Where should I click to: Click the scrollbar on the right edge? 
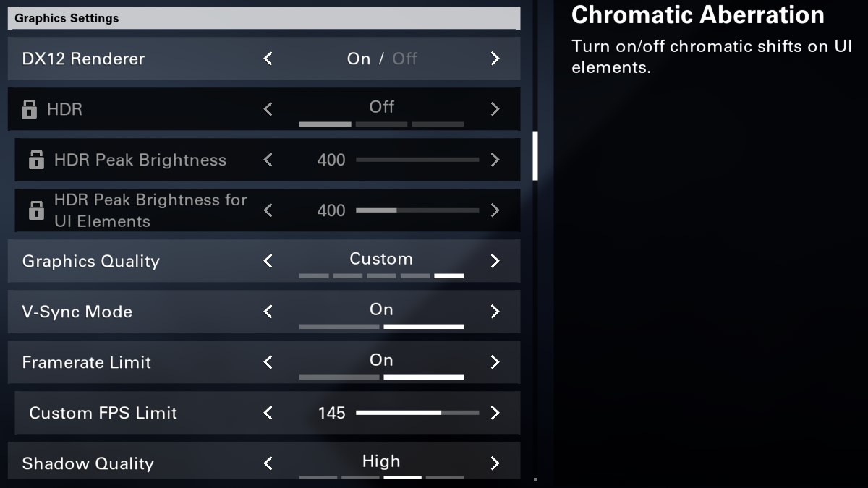536,157
